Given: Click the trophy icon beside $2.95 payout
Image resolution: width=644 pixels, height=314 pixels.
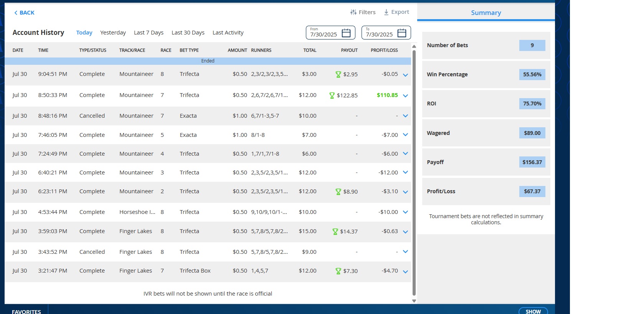Looking at the screenshot, I should click(338, 74).
